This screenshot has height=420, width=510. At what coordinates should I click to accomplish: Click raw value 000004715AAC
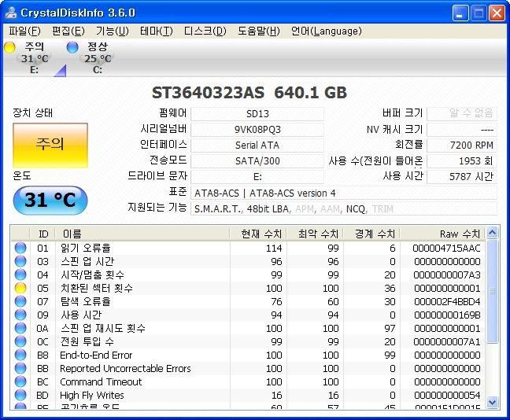click(446, 249)
